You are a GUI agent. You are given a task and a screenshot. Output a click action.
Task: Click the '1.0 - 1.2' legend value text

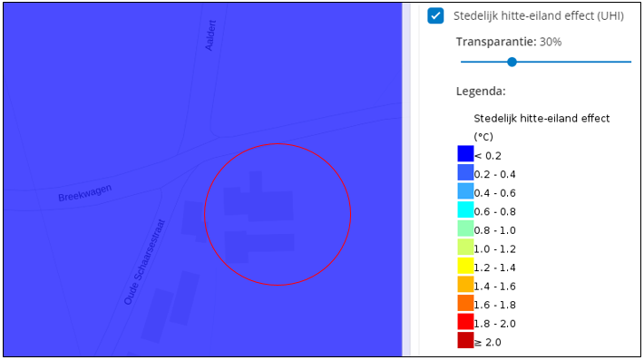[x=495, y=249]
